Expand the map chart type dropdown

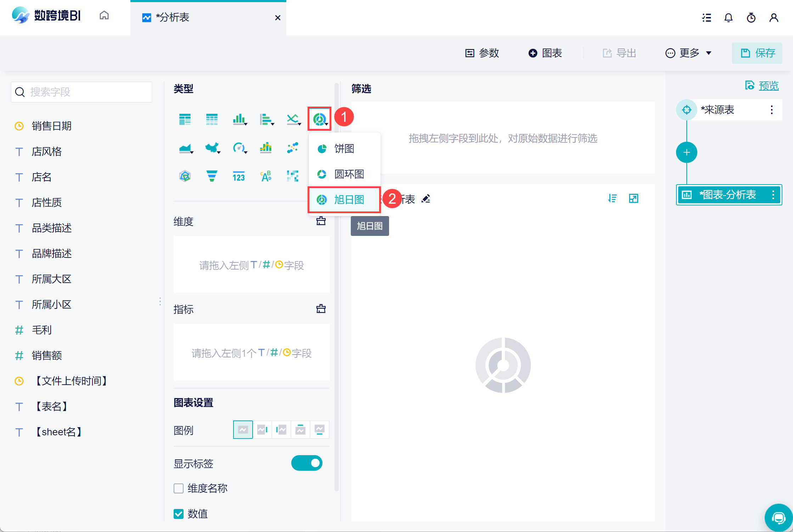219,152
